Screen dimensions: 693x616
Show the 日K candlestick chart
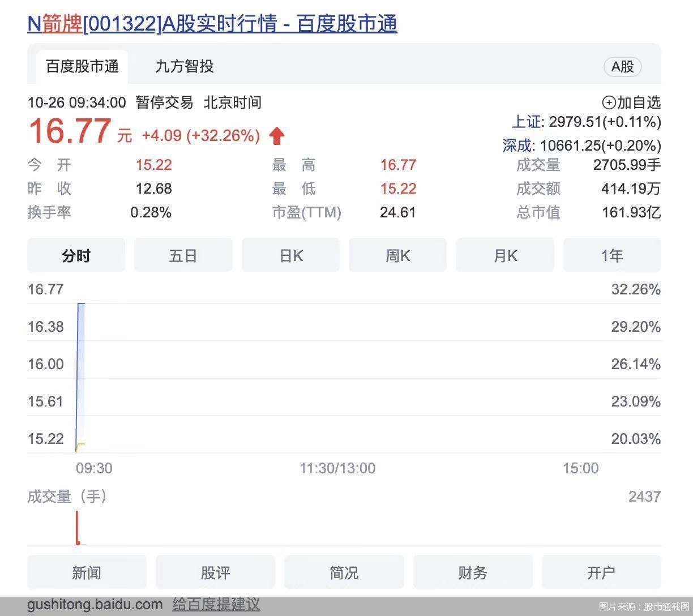pyautogui.click(x=290, y=256)
